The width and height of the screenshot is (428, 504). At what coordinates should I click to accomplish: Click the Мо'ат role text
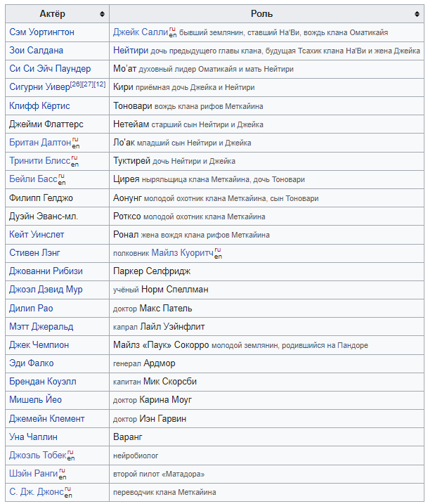125,69
